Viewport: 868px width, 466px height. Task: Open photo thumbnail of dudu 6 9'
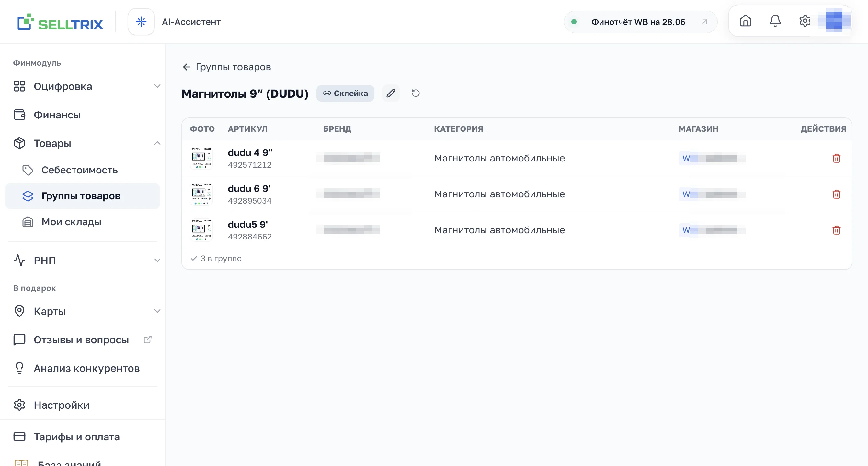(x=201, y=194)
